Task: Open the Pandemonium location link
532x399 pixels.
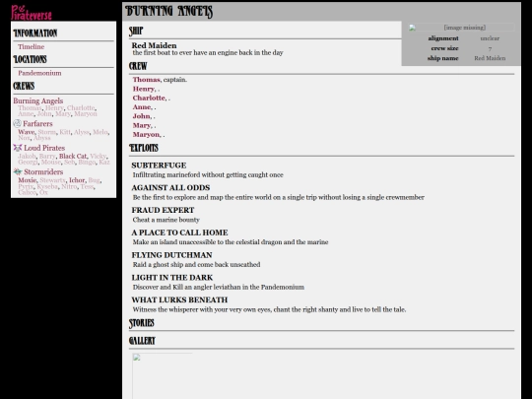Action: pyautogui.click(x=39, y=73)
